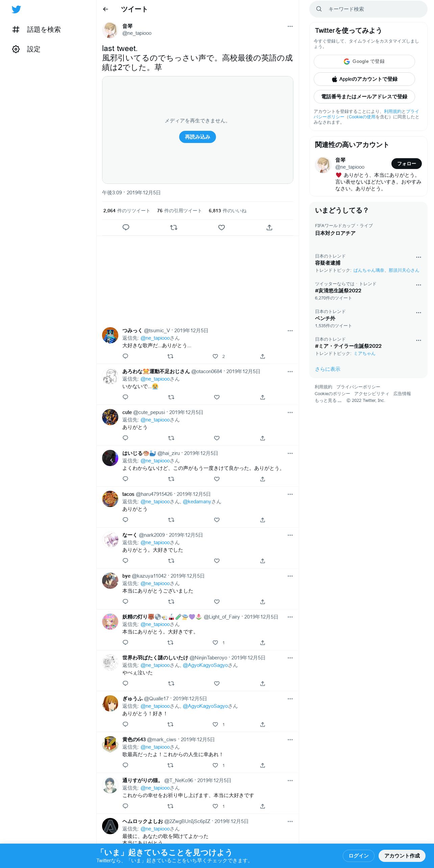434x868 pixels.
Task: Reply to the main tweet via bubble icon
Action: tap(126, 227)
